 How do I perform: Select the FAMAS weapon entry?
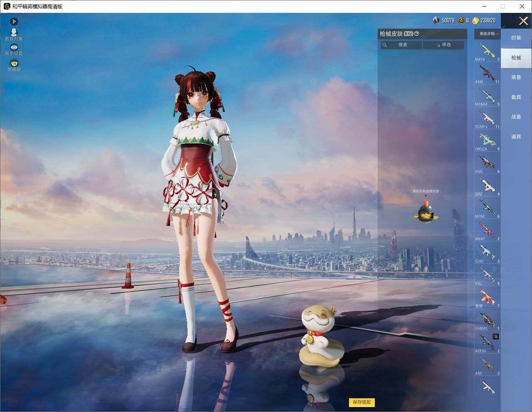487,321
